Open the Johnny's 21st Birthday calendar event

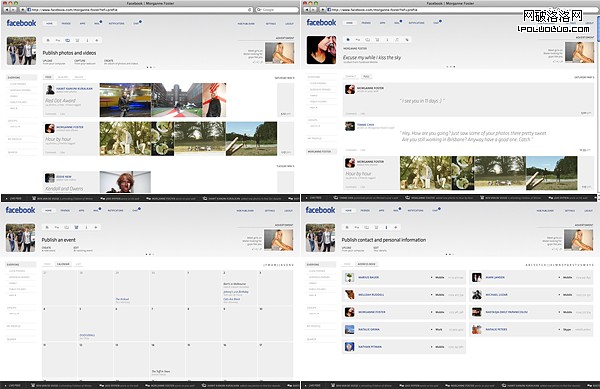(x=236, y=292)
